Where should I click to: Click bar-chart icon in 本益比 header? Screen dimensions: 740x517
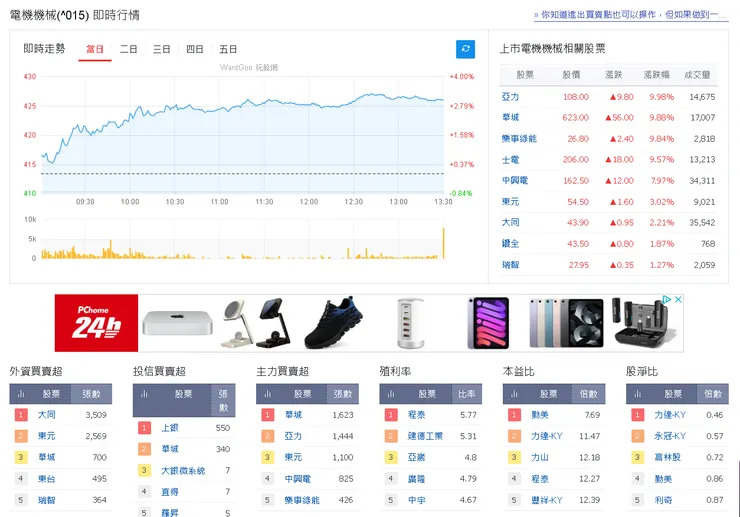514,394
